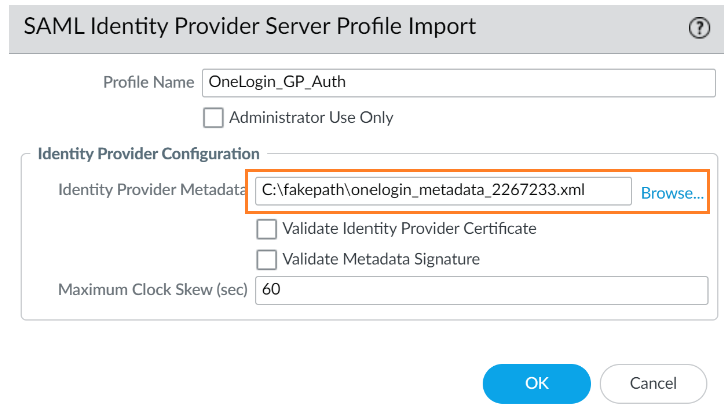Focus the Profile Name input field
724x418 pixels.
458,82
